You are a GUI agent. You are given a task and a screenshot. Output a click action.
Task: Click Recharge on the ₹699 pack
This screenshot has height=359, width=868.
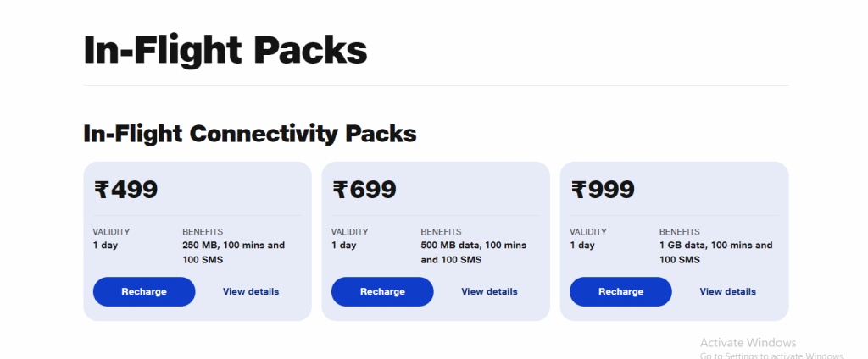382,291
